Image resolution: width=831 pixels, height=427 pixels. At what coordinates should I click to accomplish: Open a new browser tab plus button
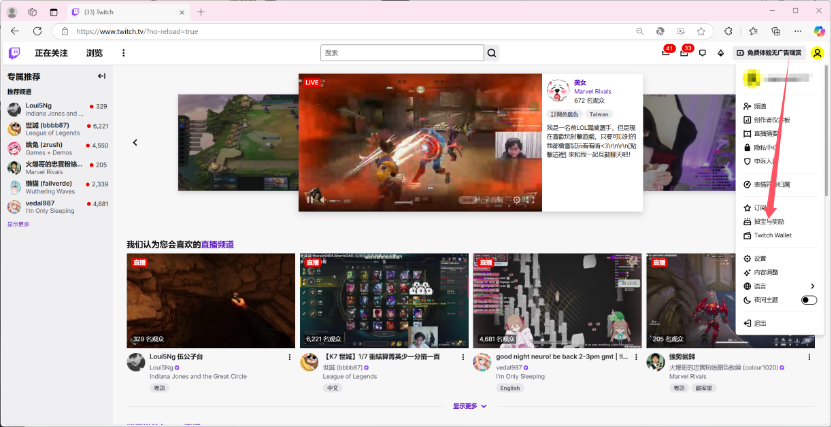coord(201,12)
